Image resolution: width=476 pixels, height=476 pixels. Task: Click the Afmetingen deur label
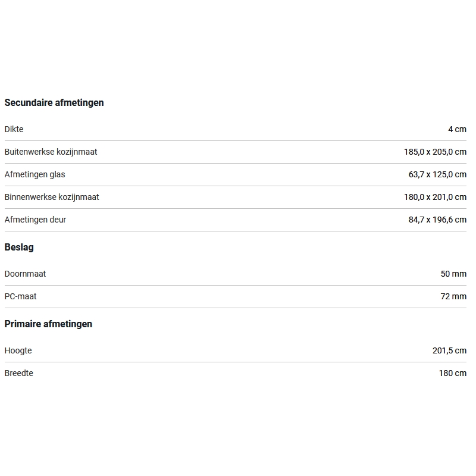35,220
